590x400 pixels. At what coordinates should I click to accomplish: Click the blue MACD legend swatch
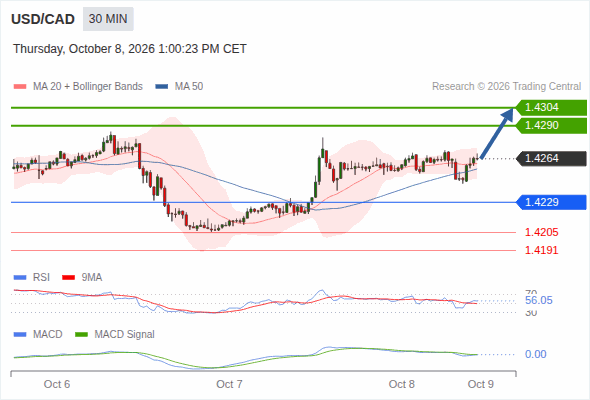[x=20, y=335]
